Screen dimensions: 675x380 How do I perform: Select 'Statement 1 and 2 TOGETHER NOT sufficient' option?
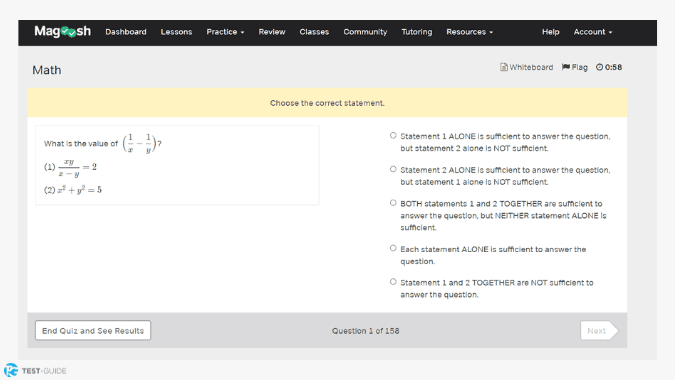(x=393, y=282)
